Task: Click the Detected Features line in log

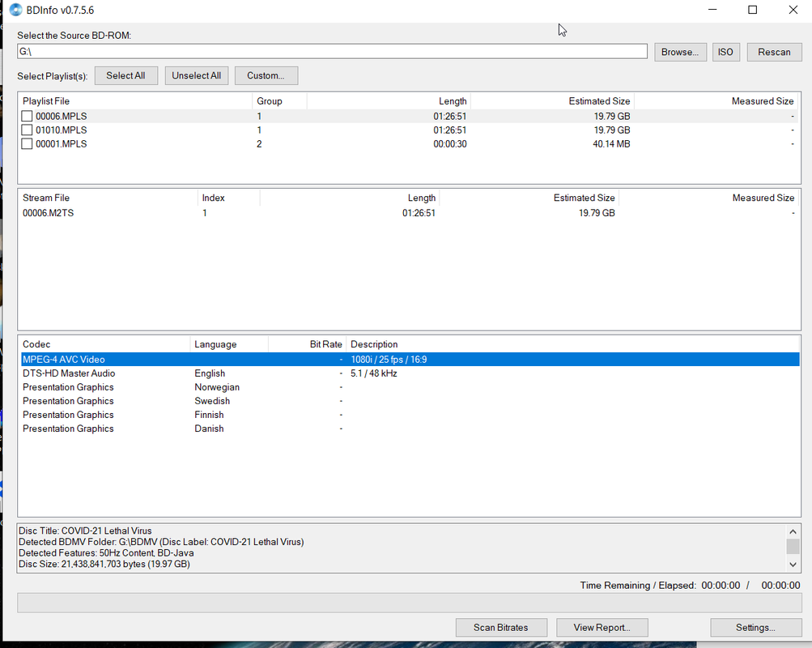Action: coord(106,553)
